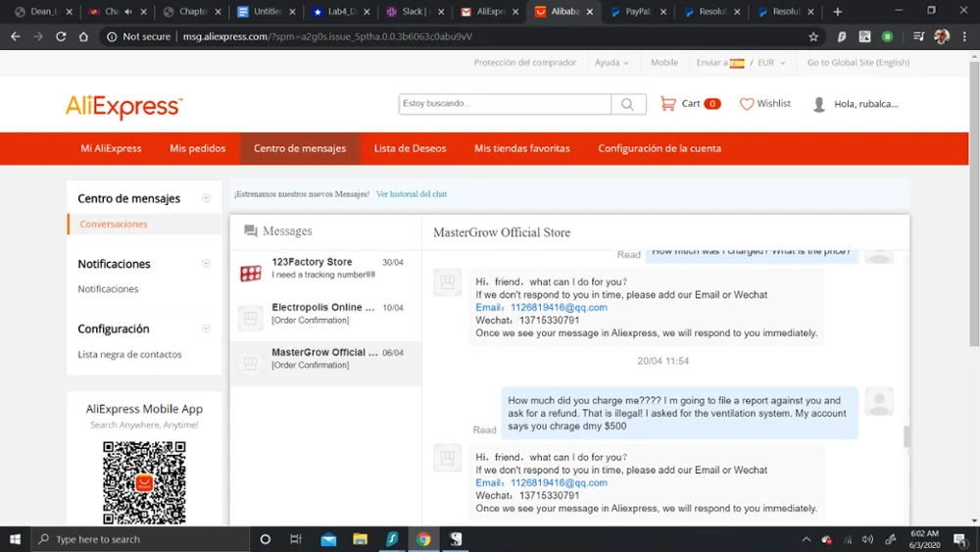Viewport: 980px width, 552px height.
Task: Show hidden tray icons chevron
Action: [807, 539]
